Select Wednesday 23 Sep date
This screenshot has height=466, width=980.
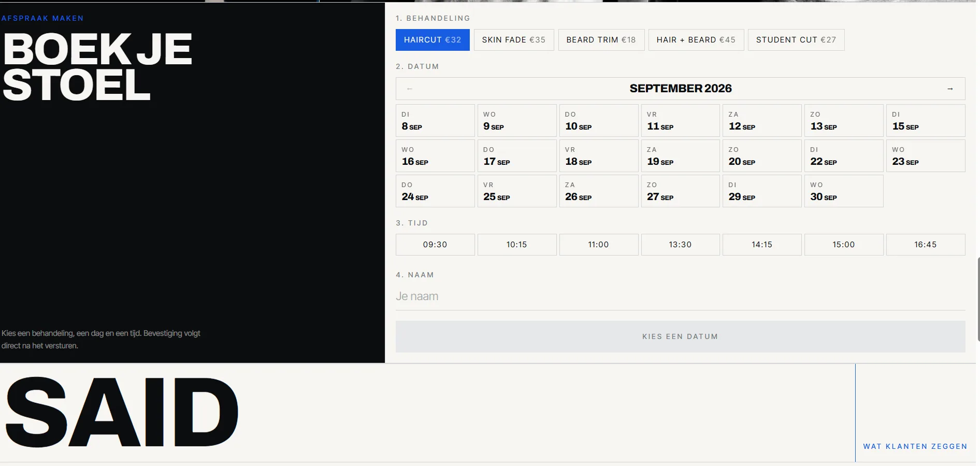click(926, 156)
